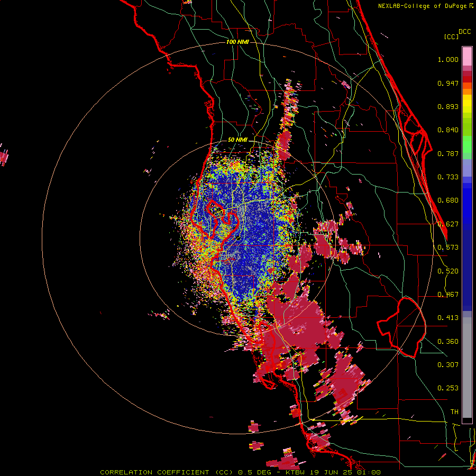Click the TH threshold legend label
The width and height of the screenshot is (476, 476).
tap(454, 412)
